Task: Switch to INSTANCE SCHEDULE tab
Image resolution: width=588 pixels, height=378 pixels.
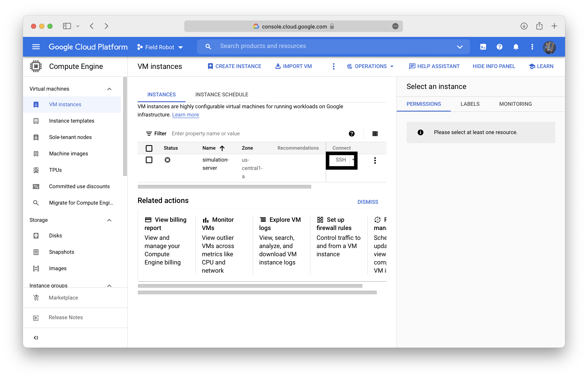Action: [222, 94]
